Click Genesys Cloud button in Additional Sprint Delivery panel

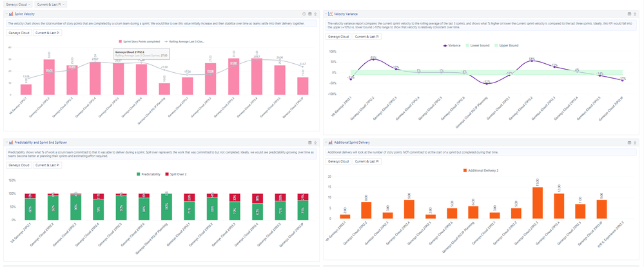pyautogui.click(x=338, y=161)
